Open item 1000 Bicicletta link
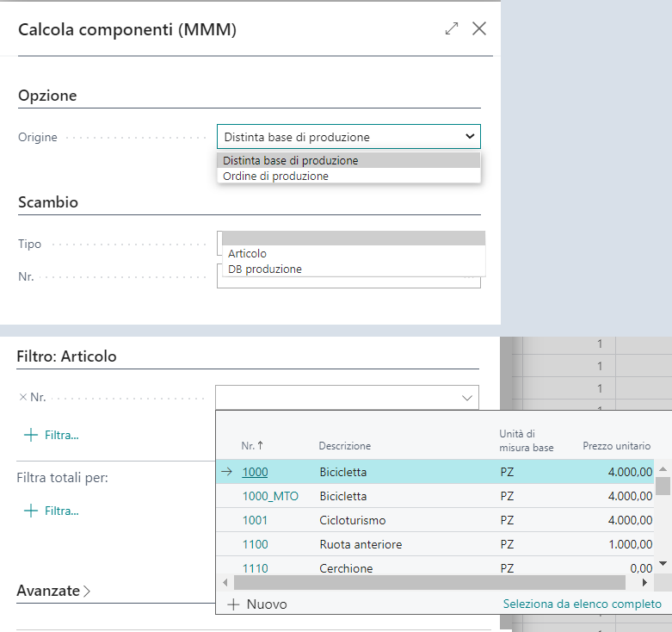672x632 pixels. (255, 472)
